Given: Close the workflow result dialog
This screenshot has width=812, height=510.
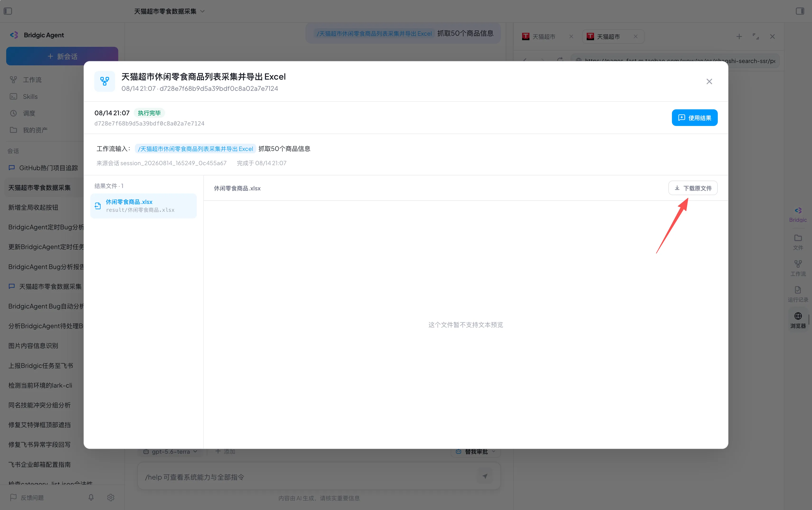Looking at the screenshot, I should click(x=709, y=81).
